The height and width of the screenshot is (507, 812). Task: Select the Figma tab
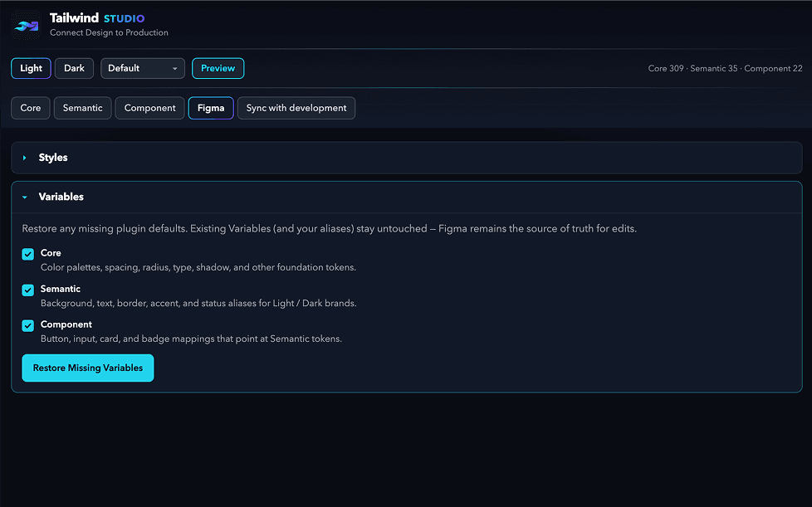[x=211, y=108]
